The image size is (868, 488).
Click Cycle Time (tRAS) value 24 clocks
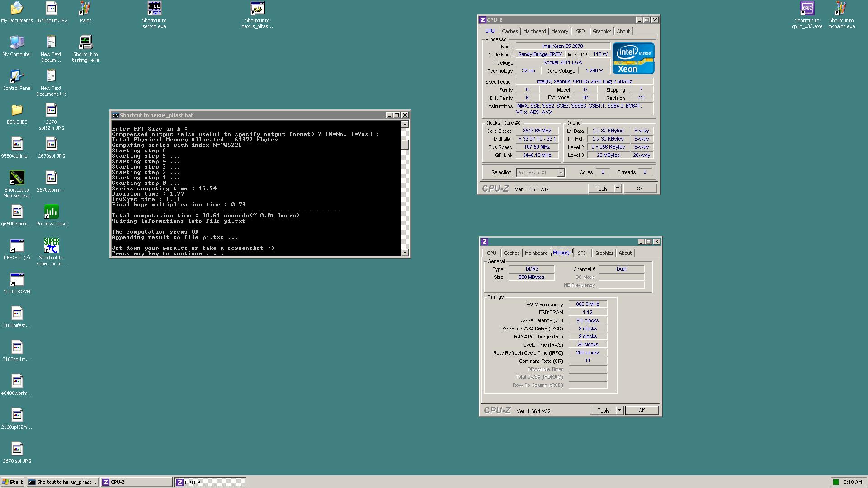588,344
